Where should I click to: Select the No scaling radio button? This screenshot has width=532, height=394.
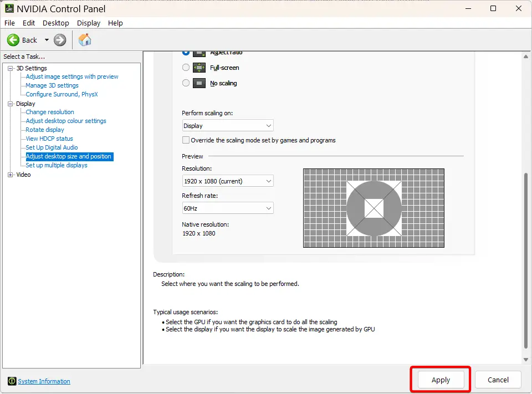[x=186, y=83]
